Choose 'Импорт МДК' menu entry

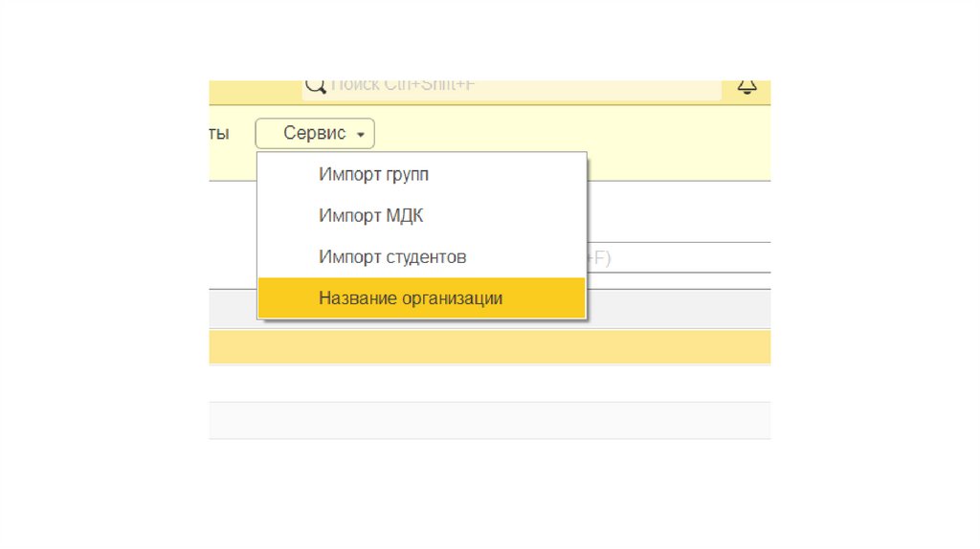click(x=370, y=216)
